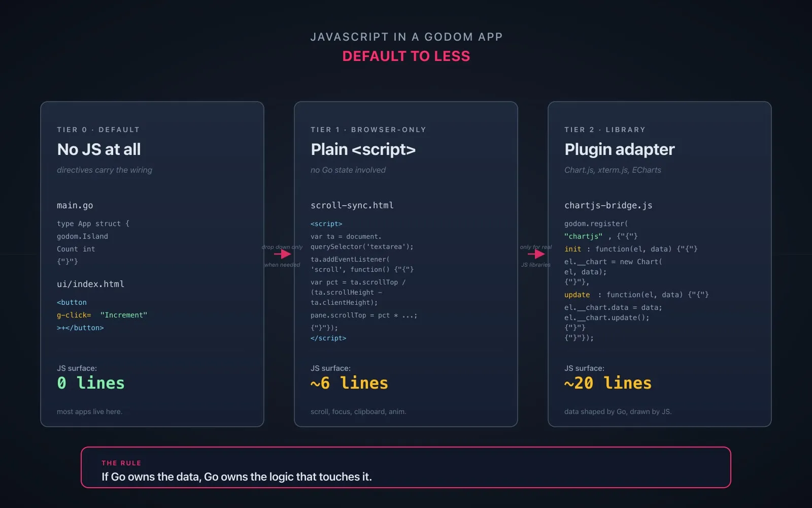The width and height of the screenshot is (812, 508).
Task: Select the "Plain <script>" card title
Action: click(x=363, y=149)
